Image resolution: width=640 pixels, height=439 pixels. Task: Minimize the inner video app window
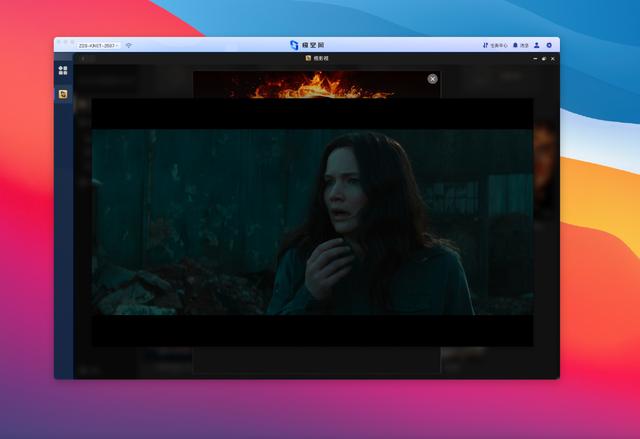(x=535, y=59)
